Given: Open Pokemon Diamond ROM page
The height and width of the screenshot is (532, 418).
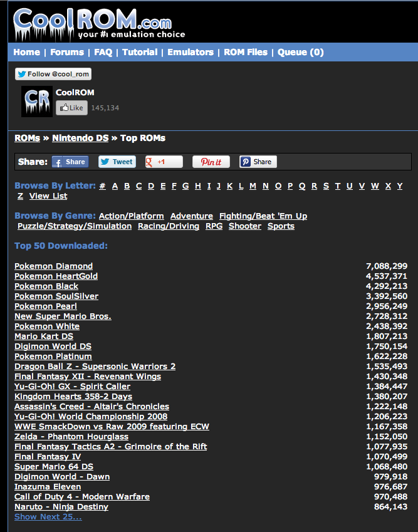Looking at the screenshot, I should pos(53,266).
